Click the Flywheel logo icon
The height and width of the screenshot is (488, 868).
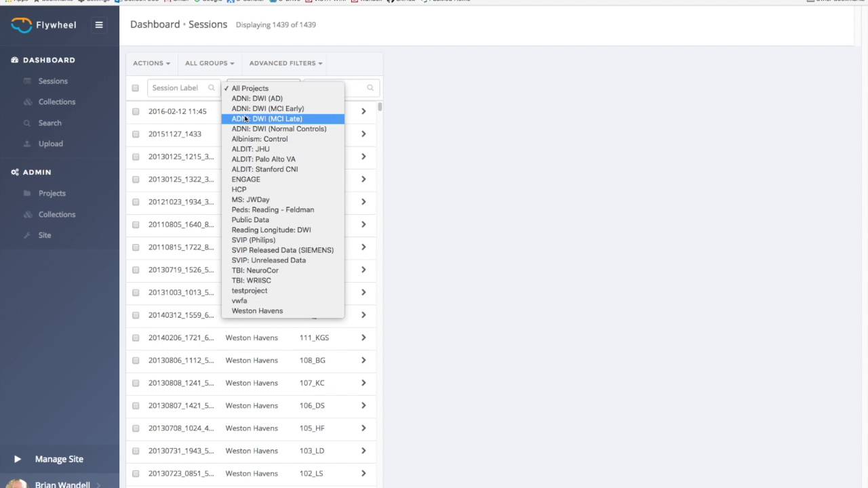click(21, 25)
